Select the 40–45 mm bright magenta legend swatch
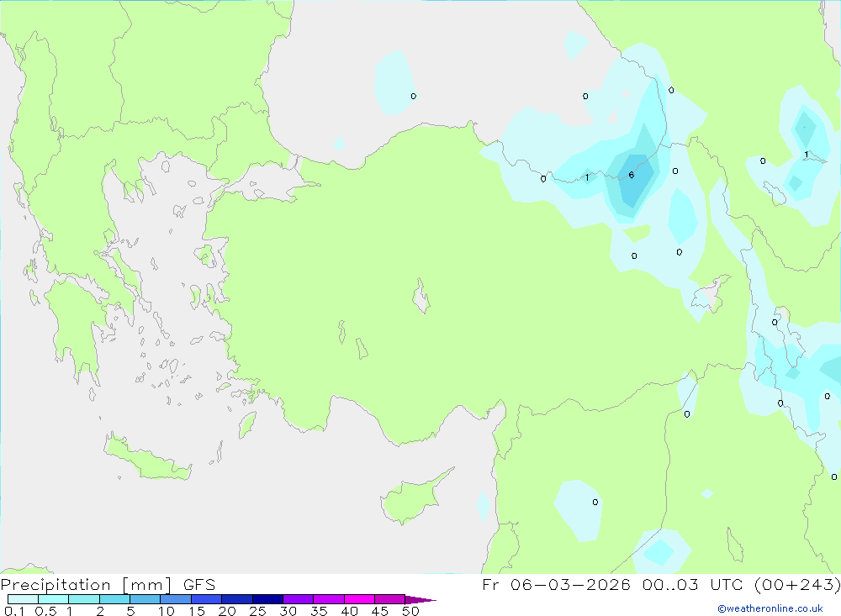 [x=359, y=599]
